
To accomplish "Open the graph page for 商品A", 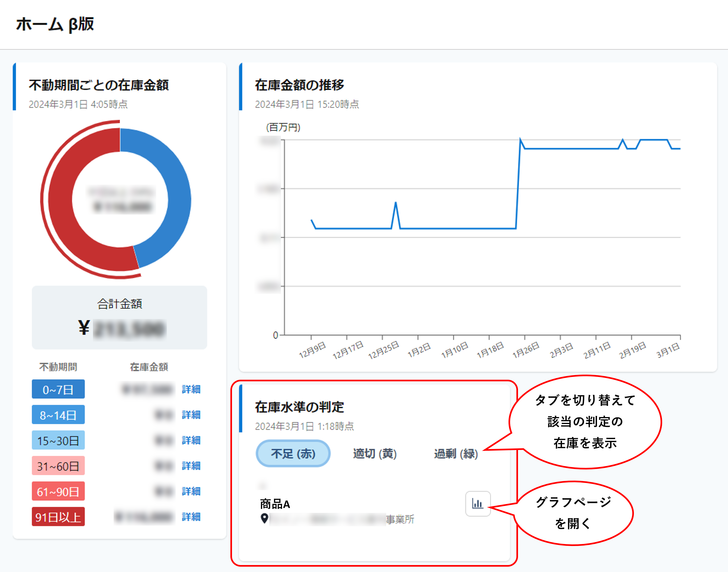I will (x=478, y=504).
